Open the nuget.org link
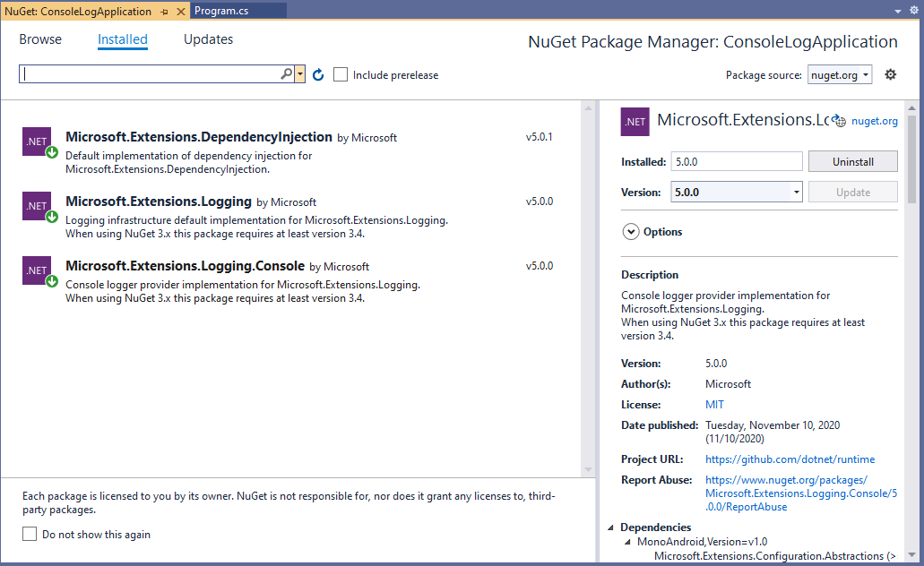This screenshot has height=566, width=924. pos(875,121)
